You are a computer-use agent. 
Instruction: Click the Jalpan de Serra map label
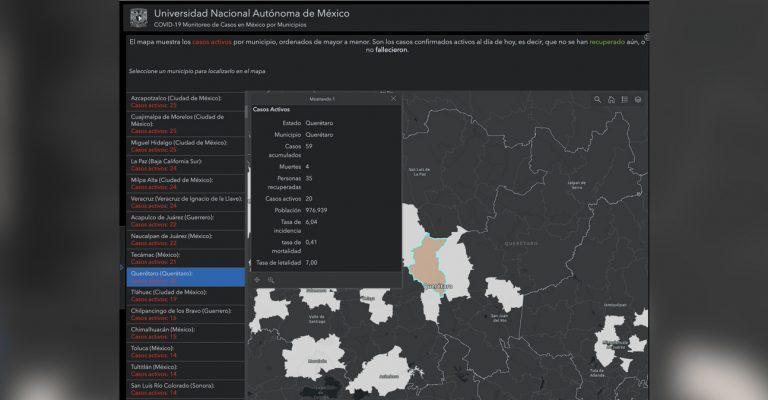576,185
